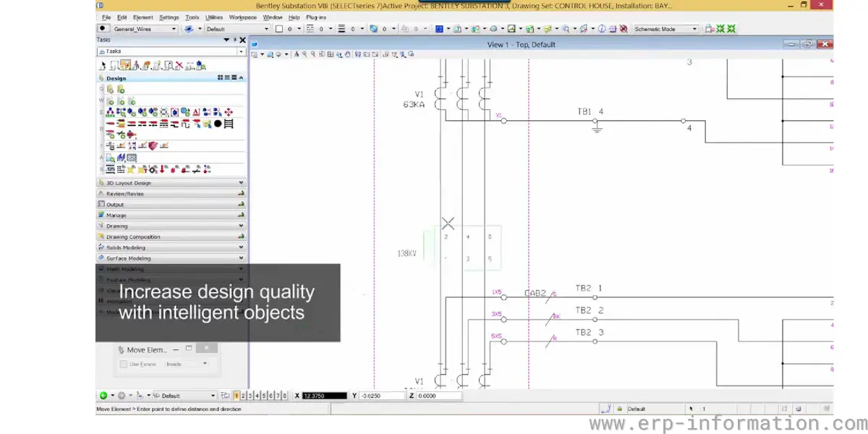
Task: Click the grey forward arrow button
Action: click(x=122, y=396)
